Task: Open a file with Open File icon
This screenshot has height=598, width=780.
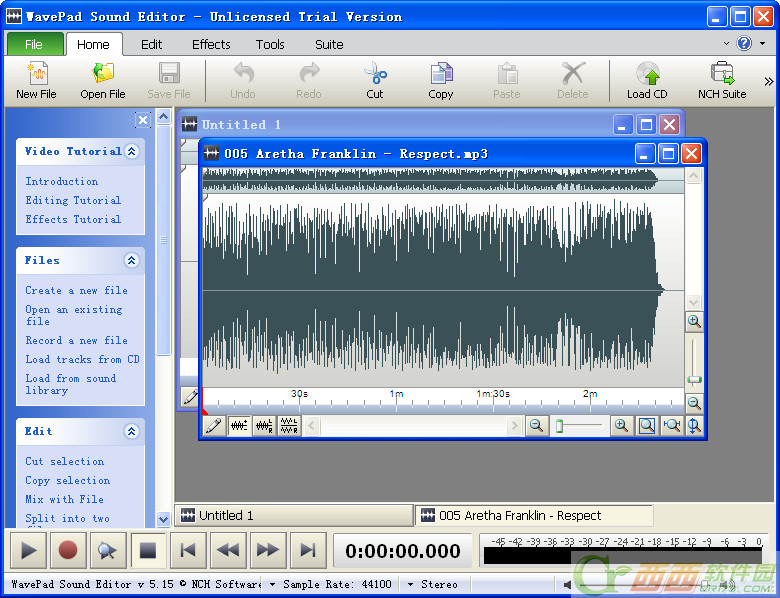Action: coord(103,81)
